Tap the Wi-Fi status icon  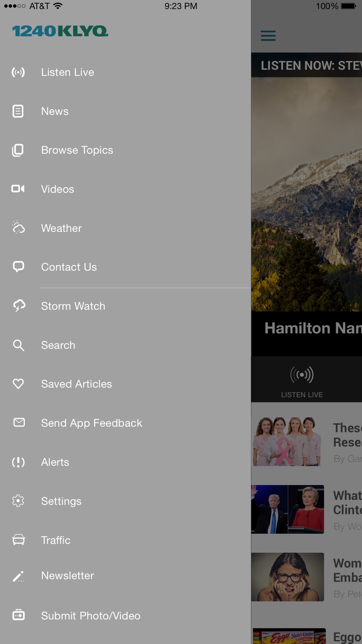58,6
